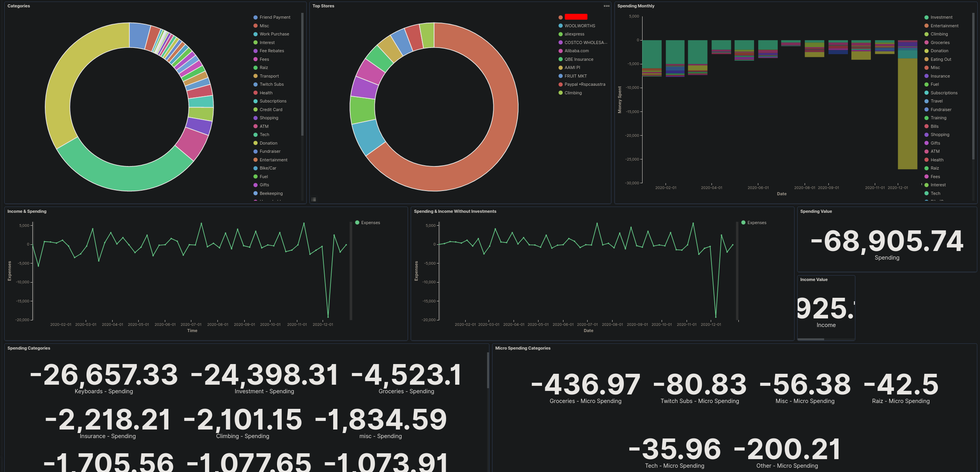Click the Spending Monthly legend scrollbar

[973, 86]
